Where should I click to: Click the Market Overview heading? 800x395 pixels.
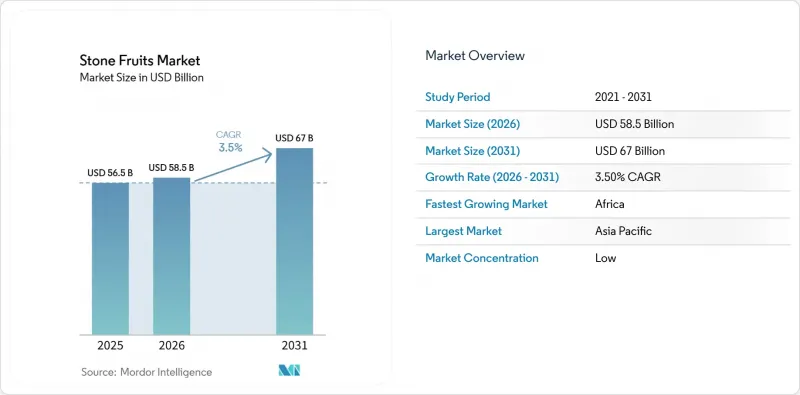(475, 56)
